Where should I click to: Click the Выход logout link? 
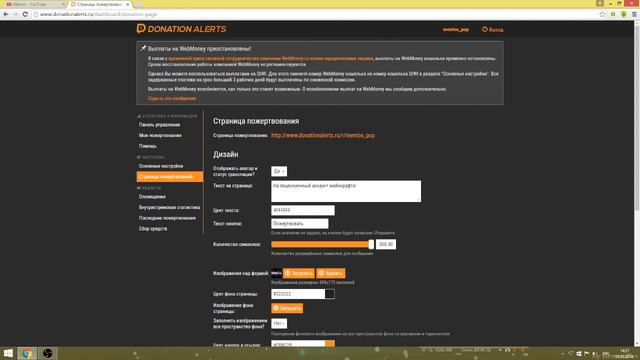[x=493, y=29]
